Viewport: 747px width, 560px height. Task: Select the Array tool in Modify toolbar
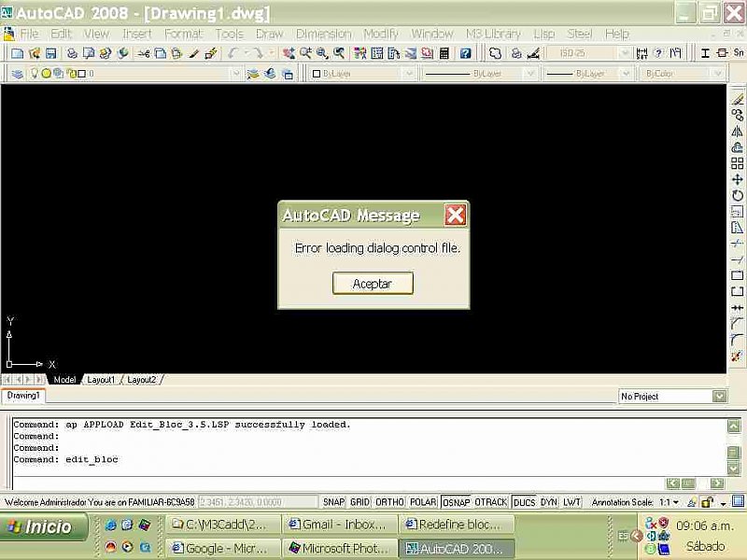click(737, 163)
